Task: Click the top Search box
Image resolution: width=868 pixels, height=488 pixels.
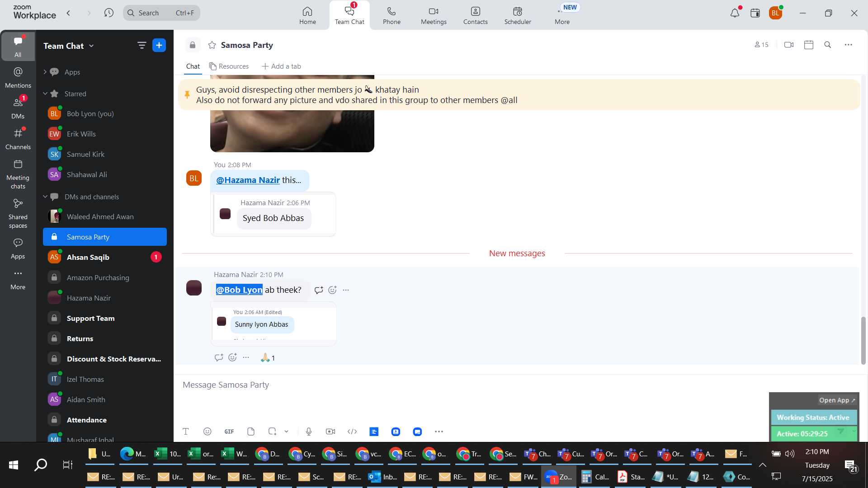Action: [161, 13]
